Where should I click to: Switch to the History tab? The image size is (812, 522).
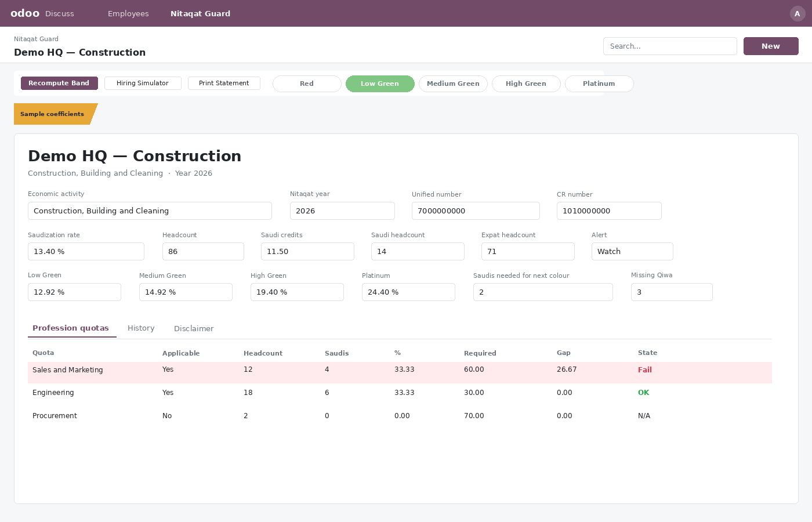click(x=141, y=328)
